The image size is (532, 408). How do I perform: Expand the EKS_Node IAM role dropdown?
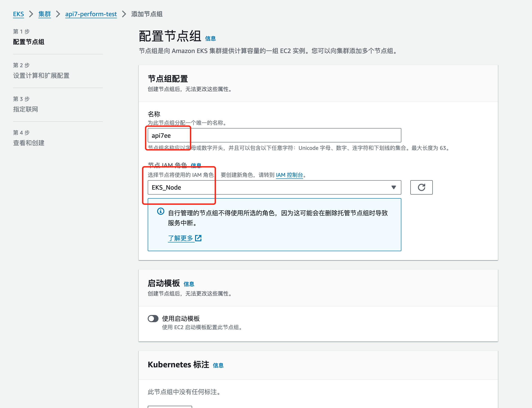(x=274, y=187)
